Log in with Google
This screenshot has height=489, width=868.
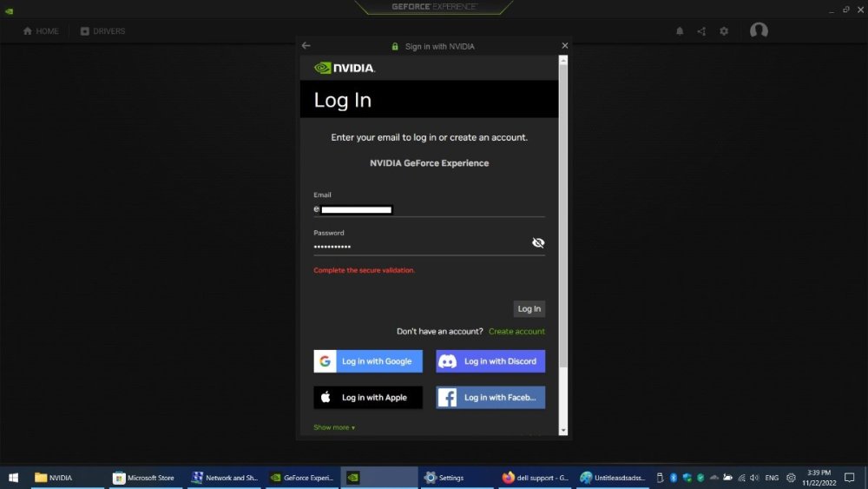point(368,361)
